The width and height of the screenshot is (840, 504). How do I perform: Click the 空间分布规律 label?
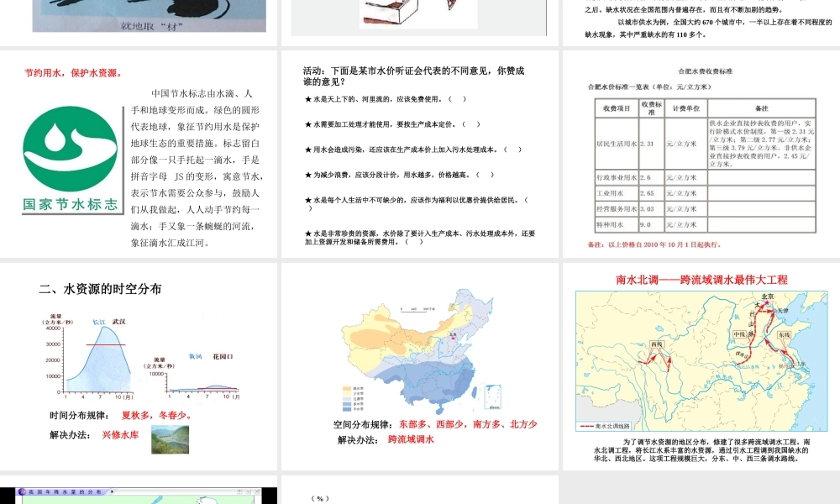click(x=364, y=424)
